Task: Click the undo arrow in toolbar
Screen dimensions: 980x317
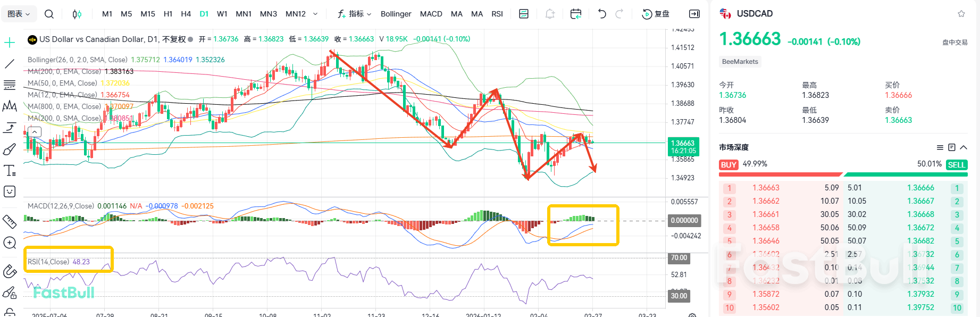Action: 602,14
